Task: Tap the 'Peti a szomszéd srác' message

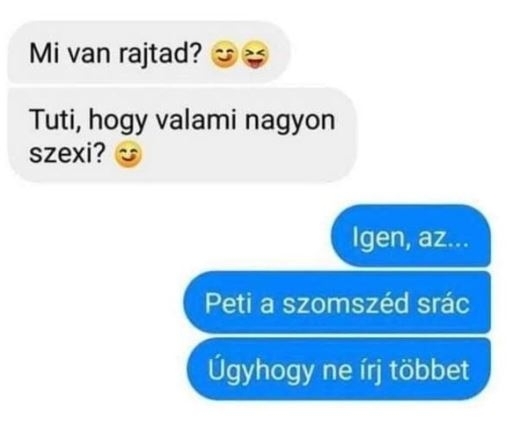Action: 337,303
